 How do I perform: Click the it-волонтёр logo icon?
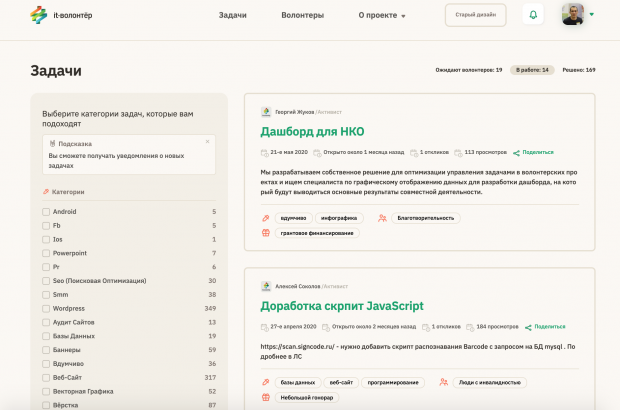click(x=38, y=15)
